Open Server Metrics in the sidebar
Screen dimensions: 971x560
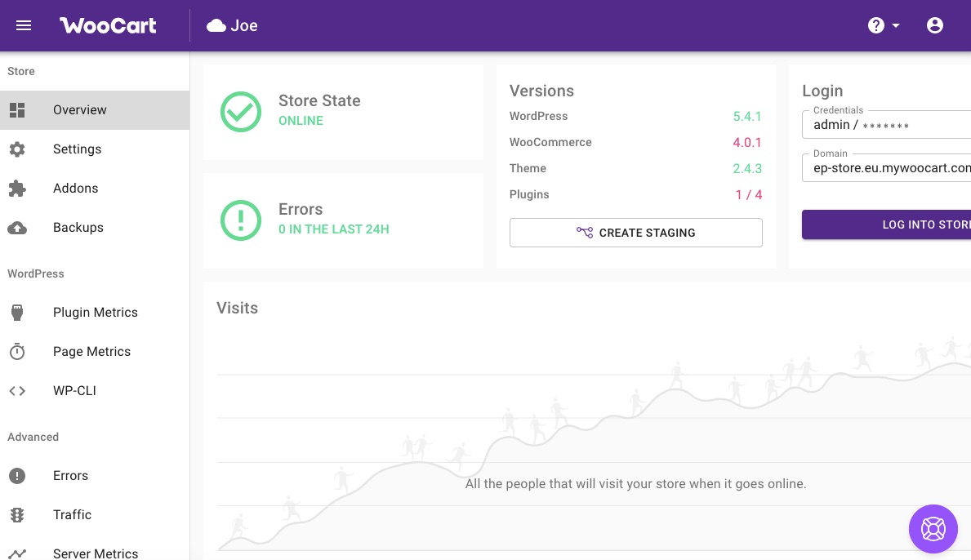click(95, 553)
